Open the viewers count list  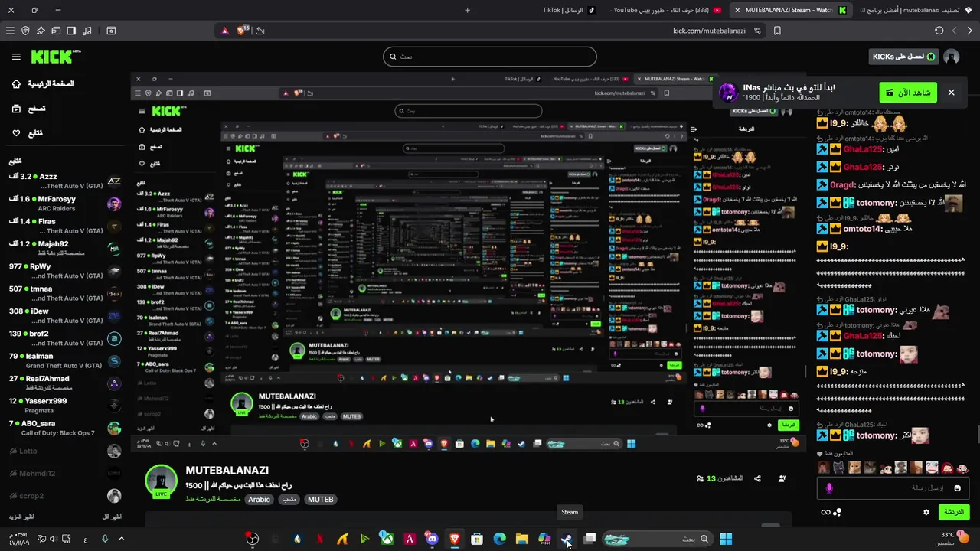pyautogui.click(x=720, y=478)
